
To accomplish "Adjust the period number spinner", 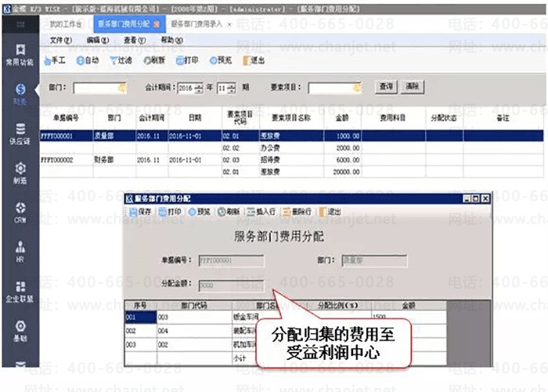I will 231,88.
